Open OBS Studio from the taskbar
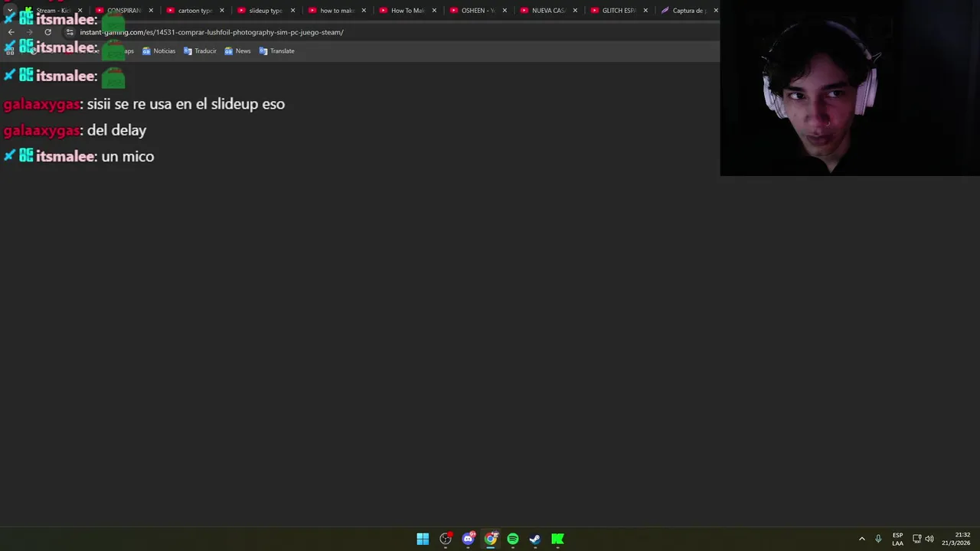Screen dimensions: 980x551 (x=446, y=539)
